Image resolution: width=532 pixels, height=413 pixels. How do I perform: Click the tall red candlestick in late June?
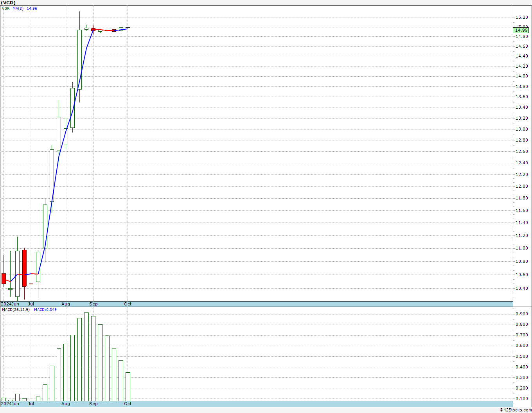tap(24, 268)
